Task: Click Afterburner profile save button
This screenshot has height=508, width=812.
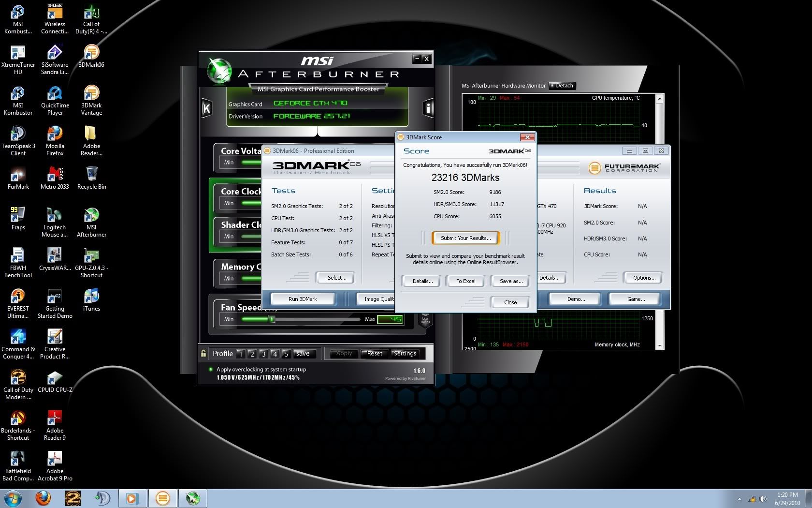Action: pyautogui.click(x=304, y=354)
